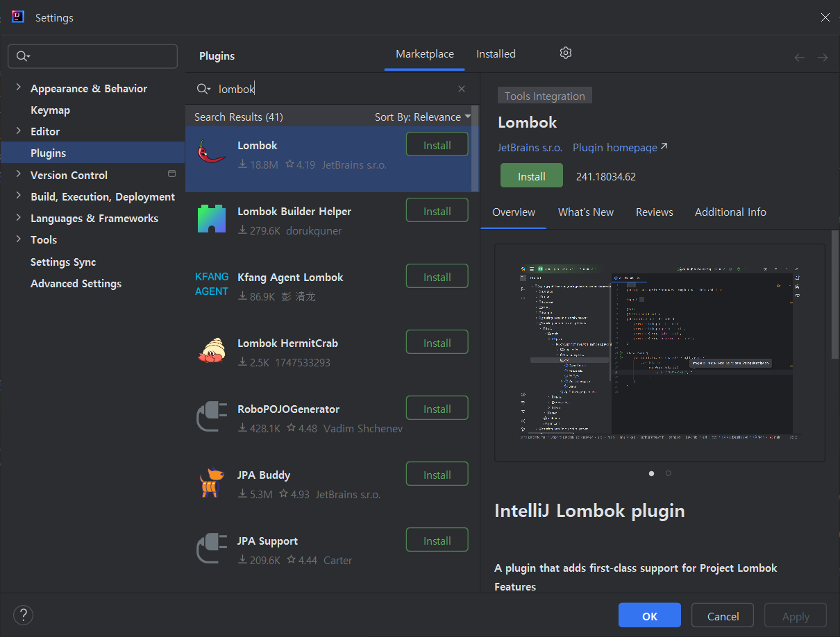Screen dimensions: 840x637
Task: Go forward with the right arrow
Action: point(823,58)
